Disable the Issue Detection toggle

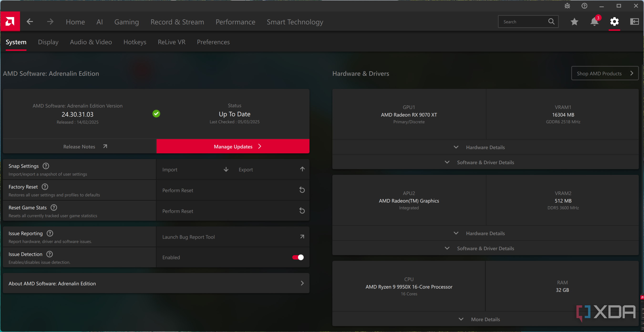298,257
